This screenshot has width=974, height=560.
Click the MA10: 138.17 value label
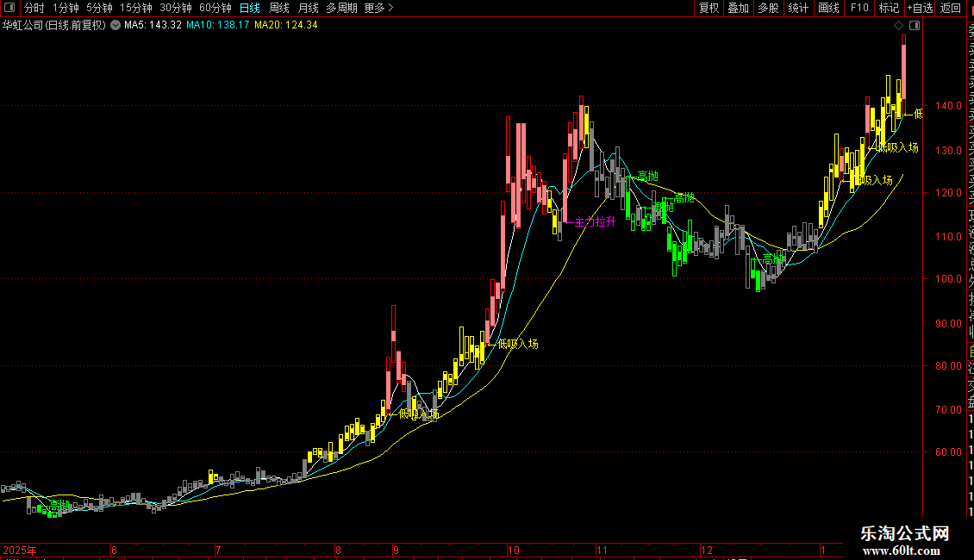pyautogui.click(x=218, y=26)
